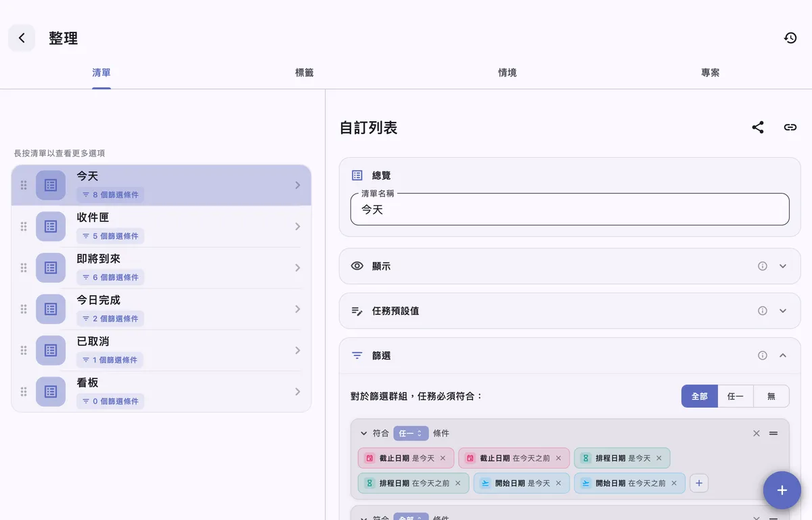Image resolution: width=812 pixels, height=520 pixels.
Task: Open the 任一 condition dropdown in group
Action: (411, 433)
